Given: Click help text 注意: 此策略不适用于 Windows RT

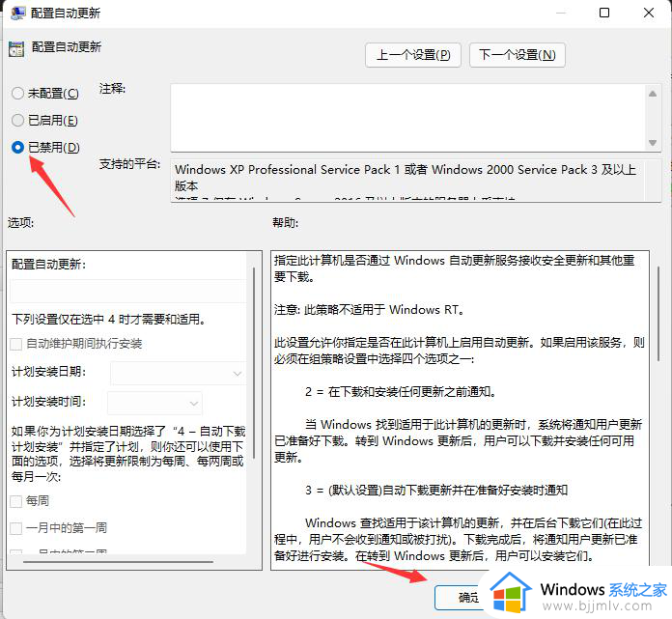Looking at the screenshot, I should (370, 309).
